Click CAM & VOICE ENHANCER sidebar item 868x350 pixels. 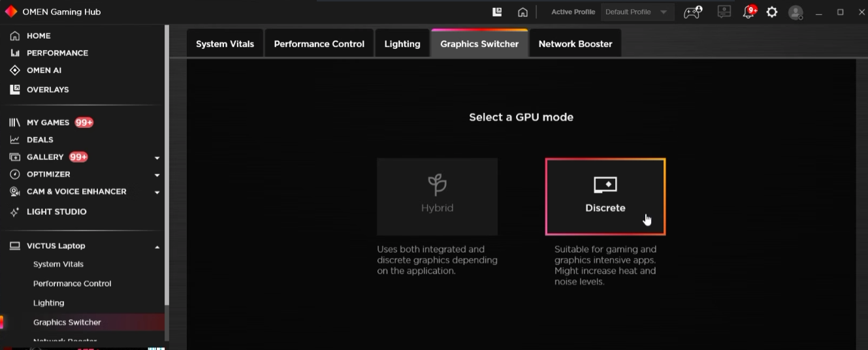[x=76, y=191]
